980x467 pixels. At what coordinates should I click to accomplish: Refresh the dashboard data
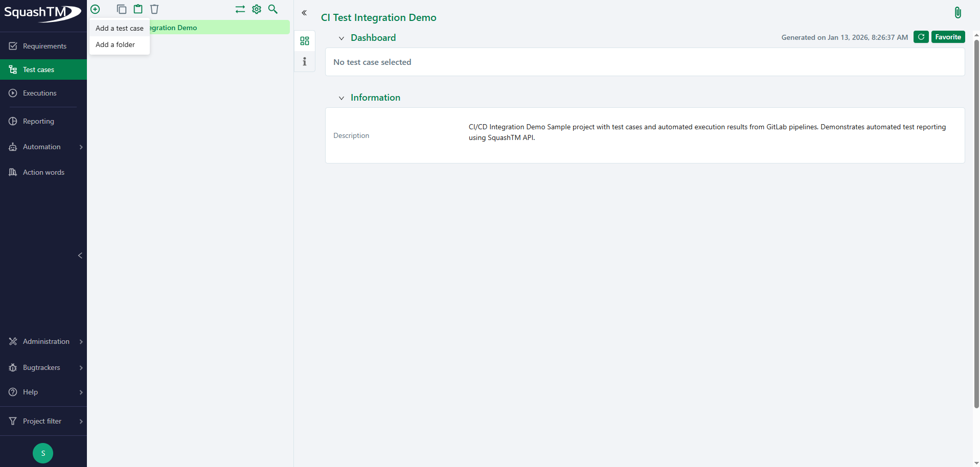point(921,37)
